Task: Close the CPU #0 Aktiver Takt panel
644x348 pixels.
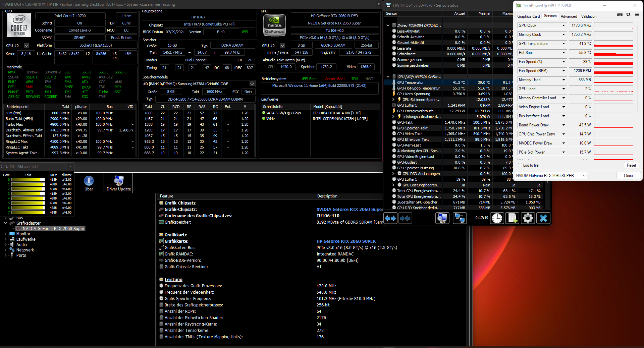Action: [x=70, y=167]
